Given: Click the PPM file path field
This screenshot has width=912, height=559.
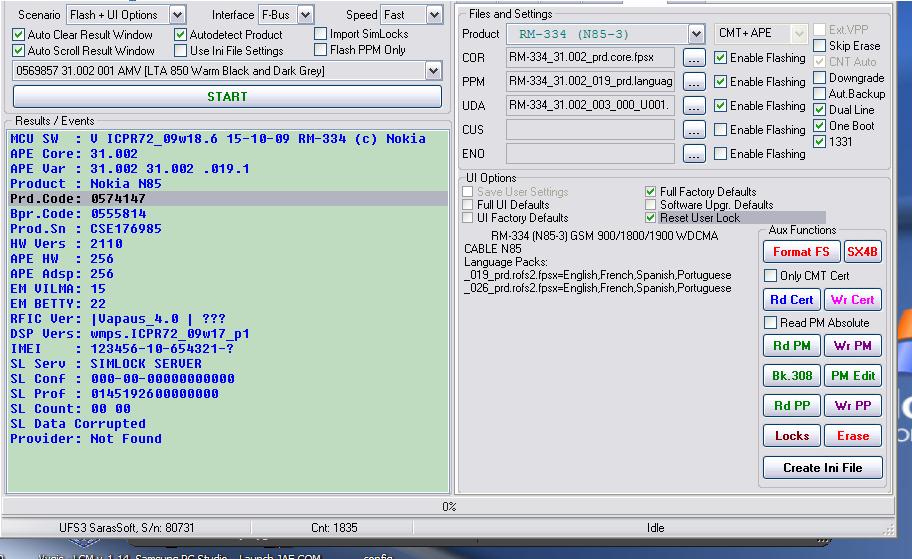Looking at the screenshot, I should (x=590, y=81).
